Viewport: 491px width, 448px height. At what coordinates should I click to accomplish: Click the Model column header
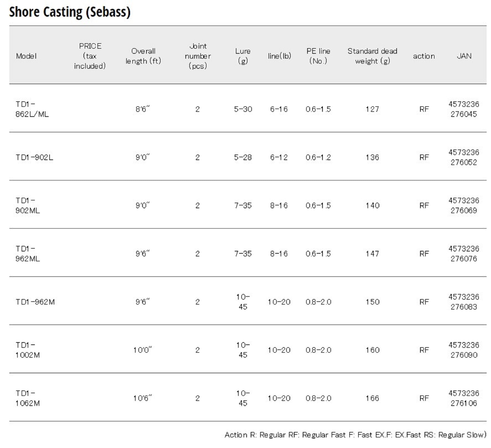(26, 56)
